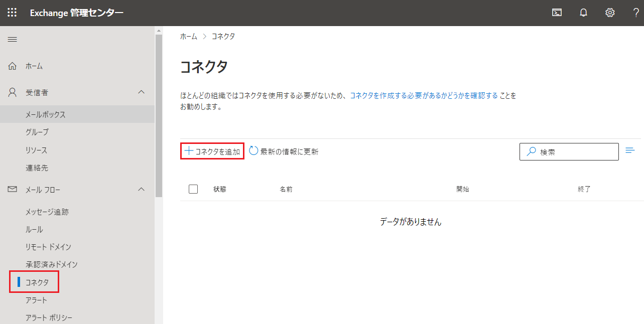This screenshot has height=324, width=644.
Task: Click the help question mark icon
Action: pos(636,13)
